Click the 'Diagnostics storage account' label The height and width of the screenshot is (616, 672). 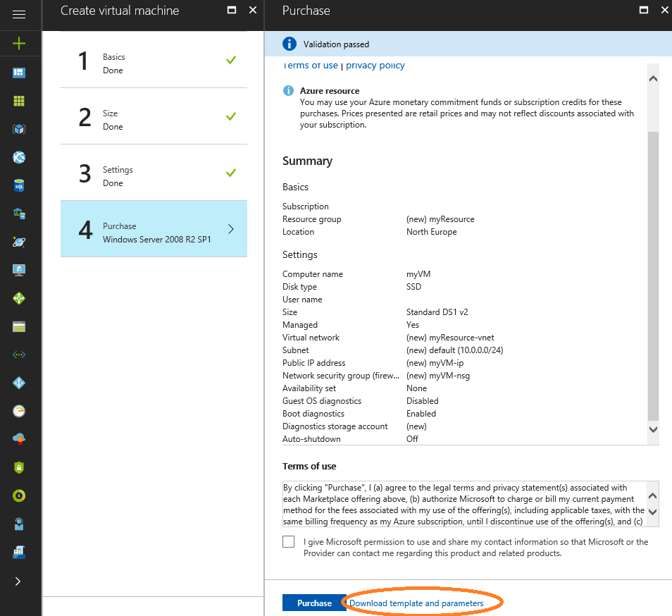click(335, 426)
